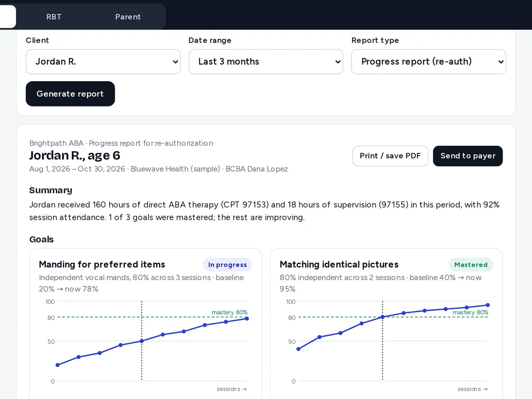This screenshot has width=532, height=399.
Task: Click the Goals section heading
Action: 41,239
